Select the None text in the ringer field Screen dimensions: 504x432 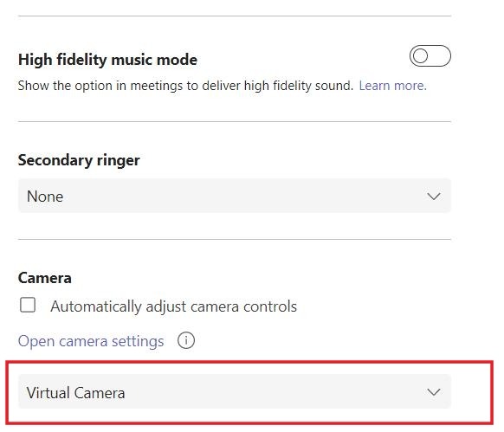(x=45, y=197)
